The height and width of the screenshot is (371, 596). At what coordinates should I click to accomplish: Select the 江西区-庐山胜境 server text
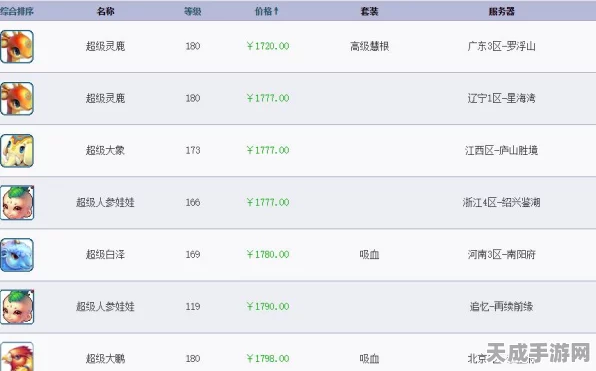point(501,150)
